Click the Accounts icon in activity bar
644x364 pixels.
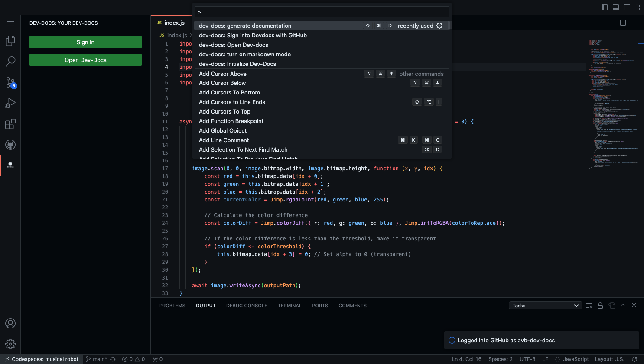10,323
